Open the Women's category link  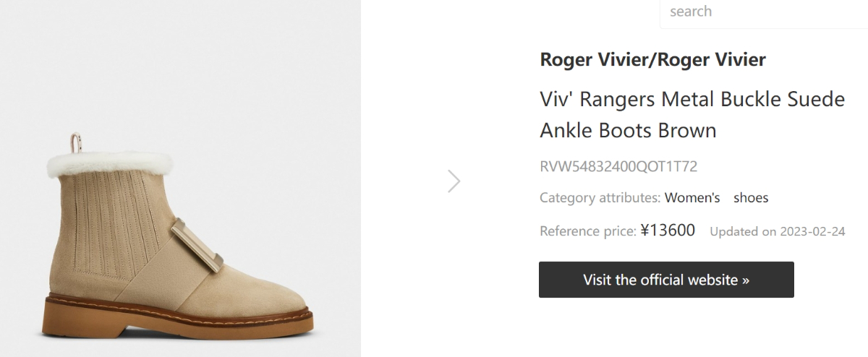pos(692,197)
